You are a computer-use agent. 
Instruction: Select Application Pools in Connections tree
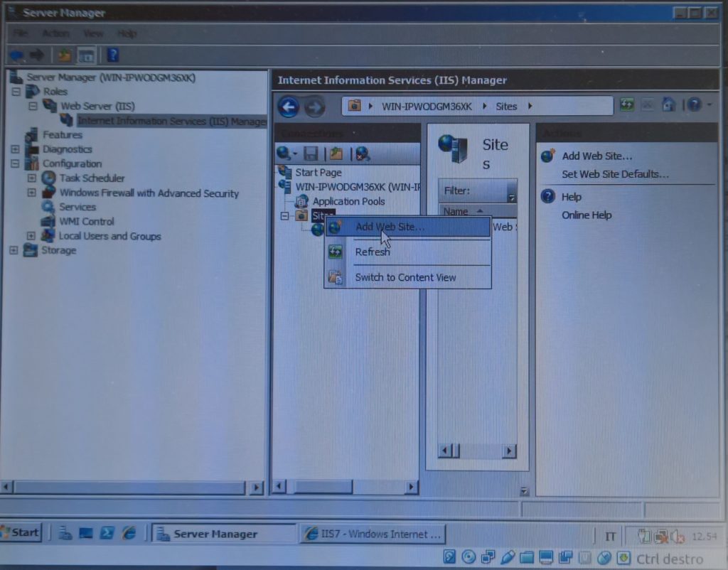click(348, 201)
